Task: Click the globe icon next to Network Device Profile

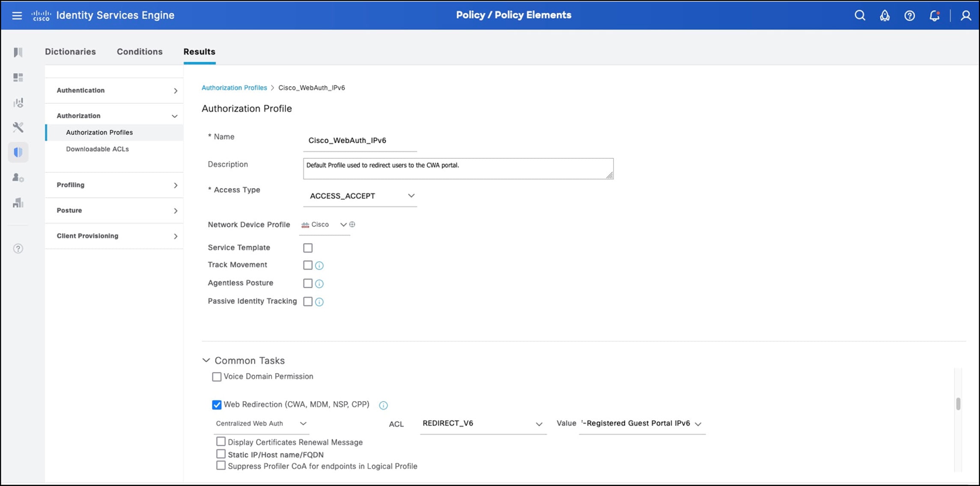Action: 352,224
